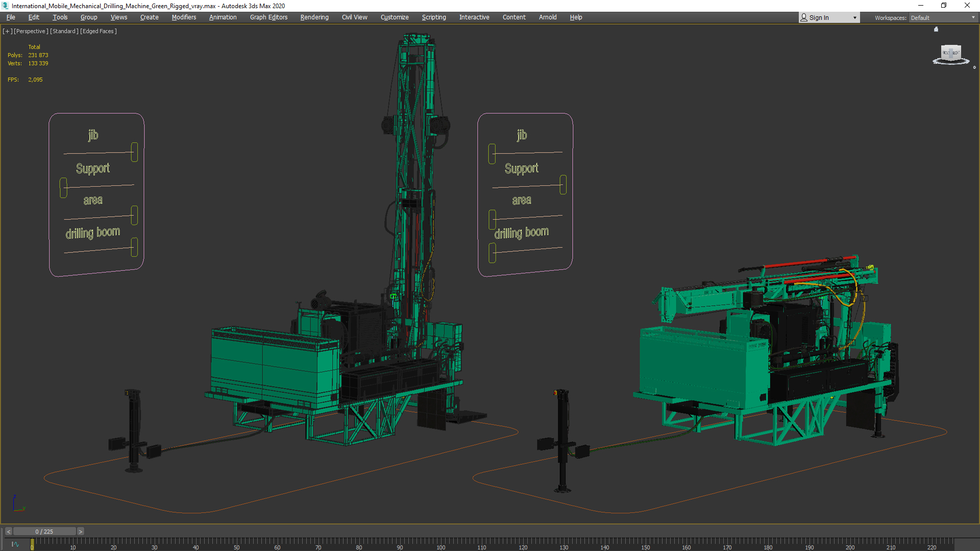The height and width of the screenshot is (551, 980).
Task: Open the Interactive menu
Action: tap(474, 17)
